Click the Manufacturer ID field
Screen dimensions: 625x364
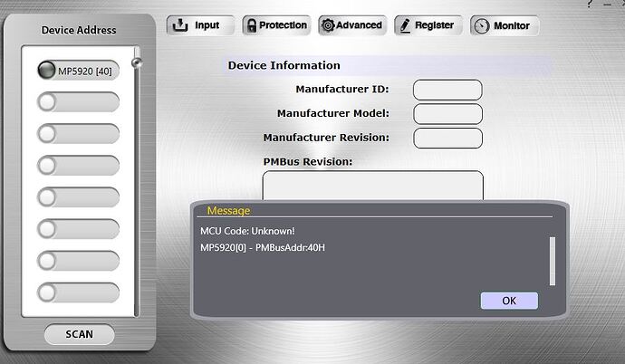[x=447, y=90]
